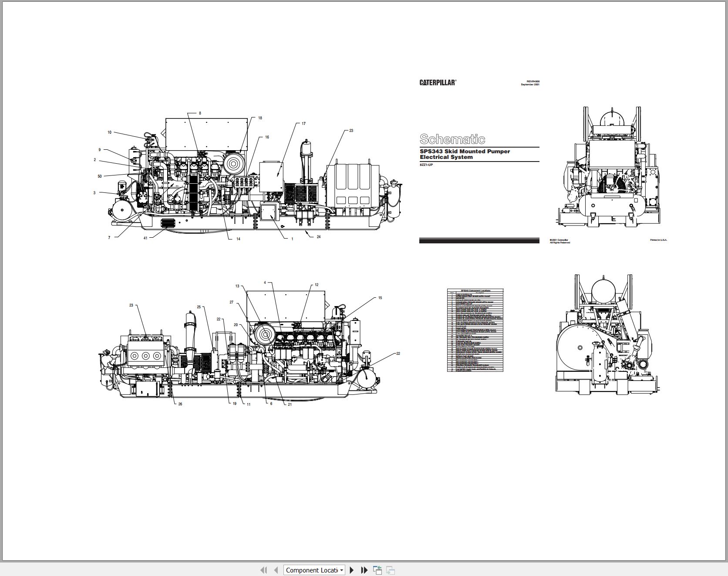Open the Component Location page dropdown

point(314,570)
